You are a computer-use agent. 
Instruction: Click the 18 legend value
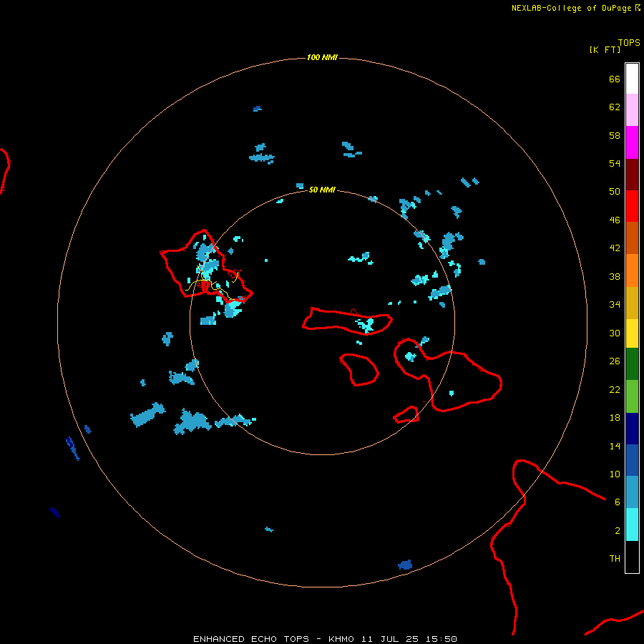point(615,418)
